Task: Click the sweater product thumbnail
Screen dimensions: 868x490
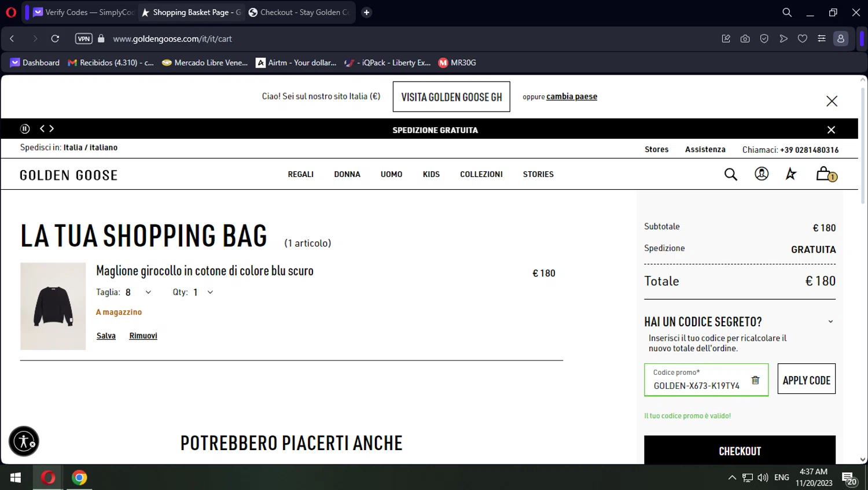Action: click(x=53, y=306)
